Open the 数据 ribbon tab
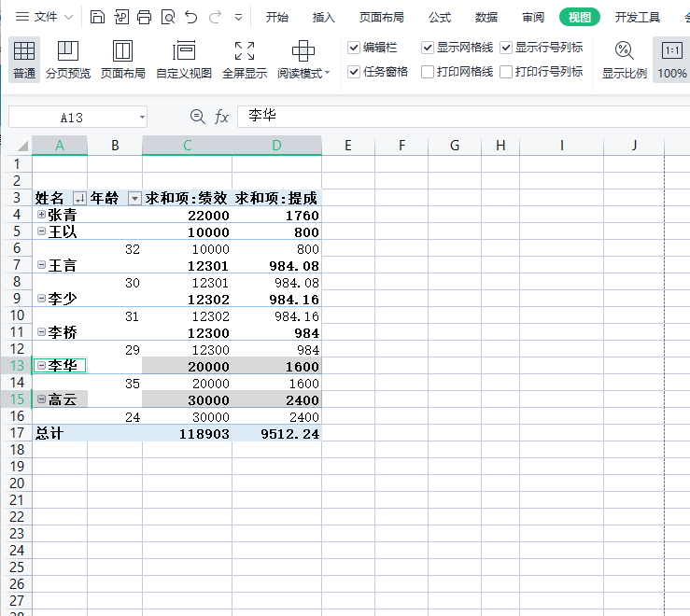690x616 pixels. pos(486,17)
